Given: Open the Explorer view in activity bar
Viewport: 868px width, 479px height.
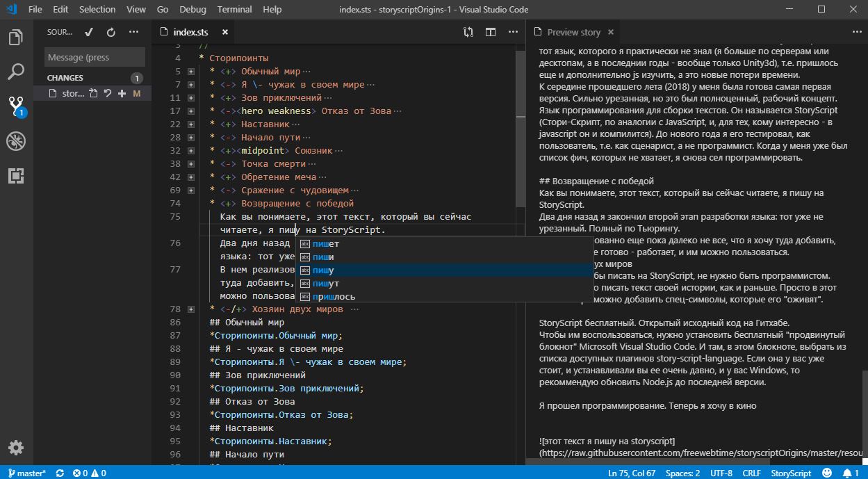Looking at the screenshot, I should (x=16, y=37).
